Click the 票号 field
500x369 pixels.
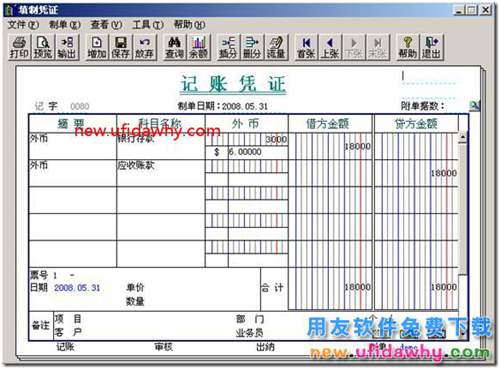pyautogui.click(x=63, y=275)
